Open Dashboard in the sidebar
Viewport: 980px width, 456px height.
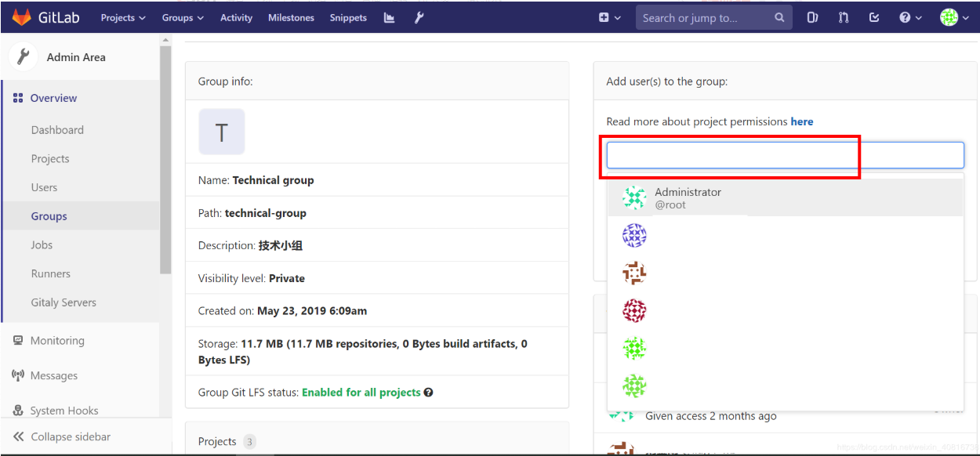(x=57, y=130)
